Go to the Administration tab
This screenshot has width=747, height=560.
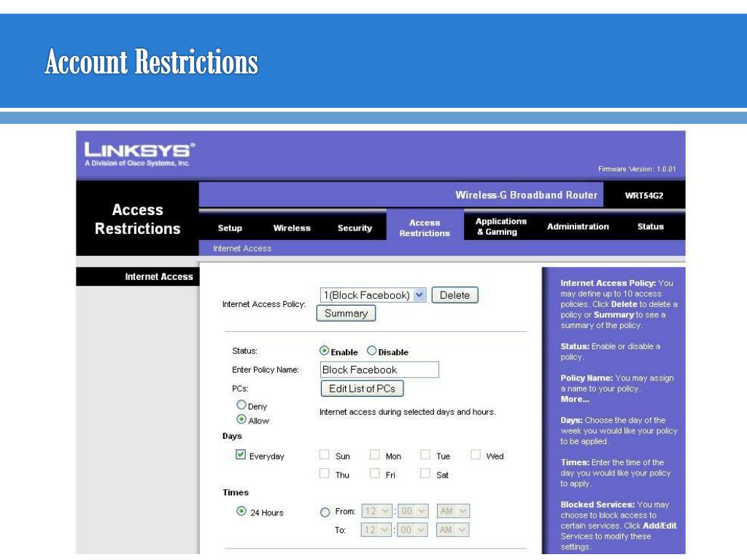[x=578, y=227]
